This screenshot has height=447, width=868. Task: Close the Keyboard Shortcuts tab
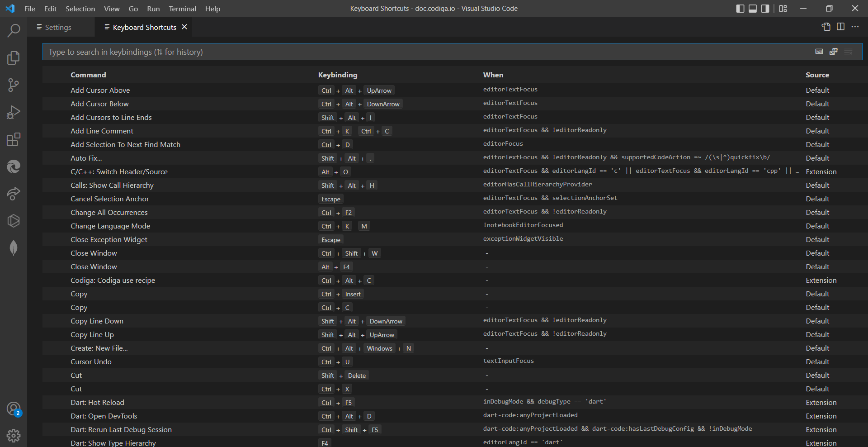pos(184,27)
